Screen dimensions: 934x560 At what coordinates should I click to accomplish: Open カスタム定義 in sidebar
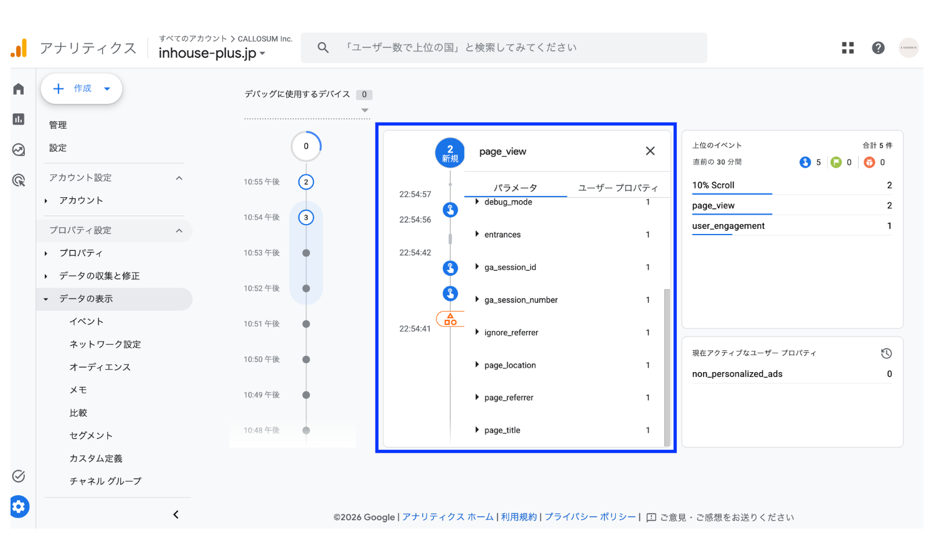[96, 459]
